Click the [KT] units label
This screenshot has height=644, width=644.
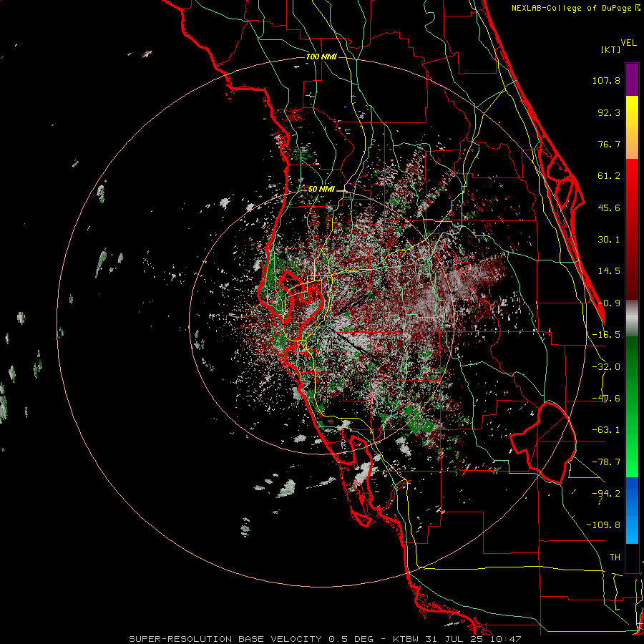[x=611, y=49]
